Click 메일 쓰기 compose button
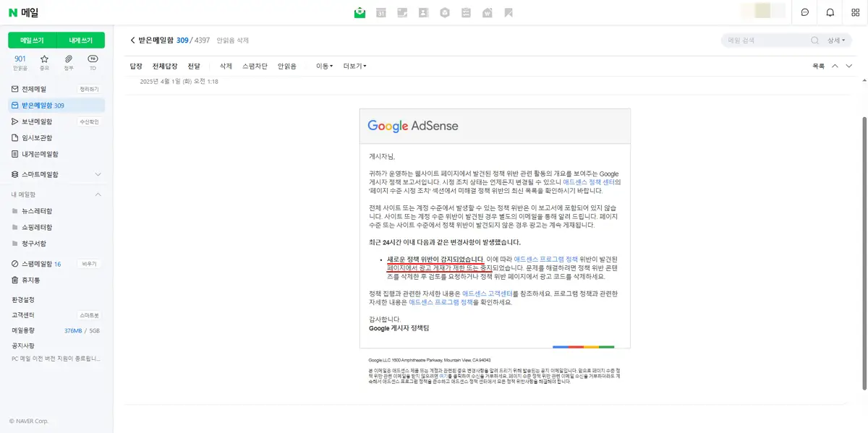 tap(32, 40)
